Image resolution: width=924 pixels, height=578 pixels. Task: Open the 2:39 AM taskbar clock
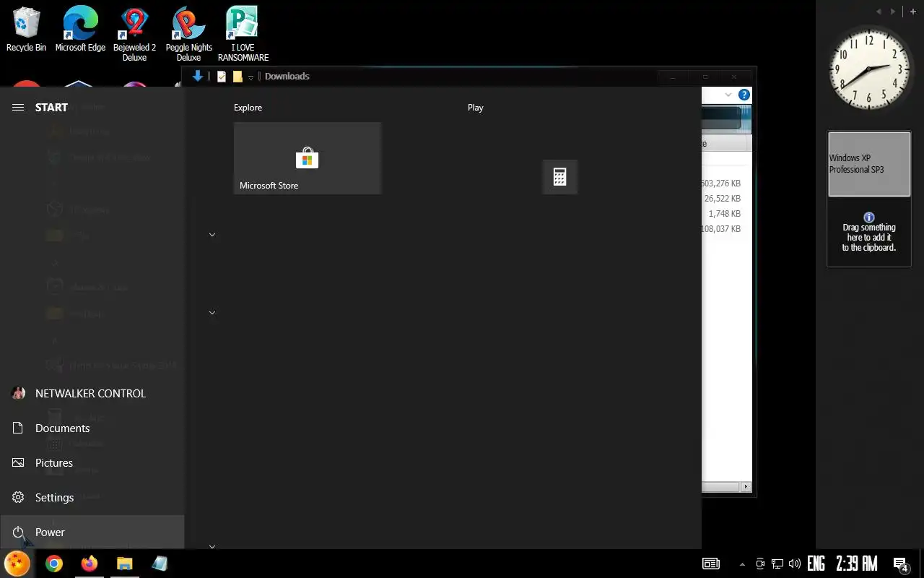click(x=856, y=564)
